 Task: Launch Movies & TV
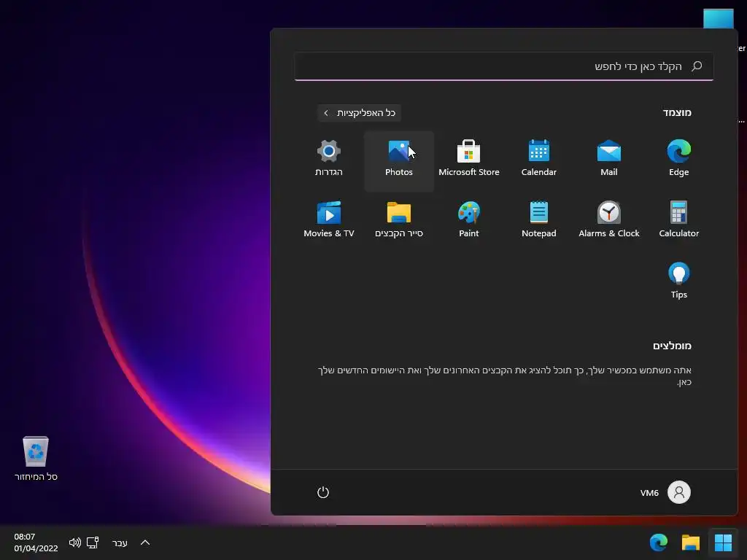(x=329, y=220)
